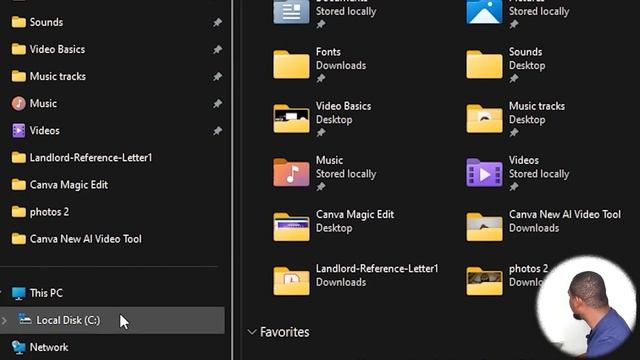Screen dimensions: 640x360
Task: Open the Sounds folder large icon in main pane
Action: coord(484,64)
